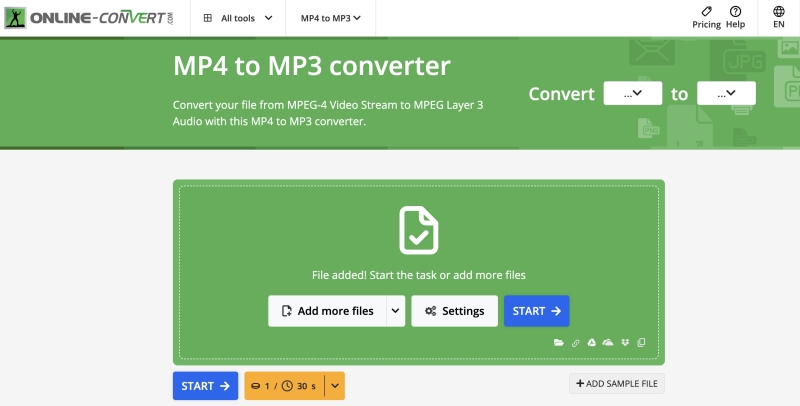Click the Add more files button

tap(328, 311)
